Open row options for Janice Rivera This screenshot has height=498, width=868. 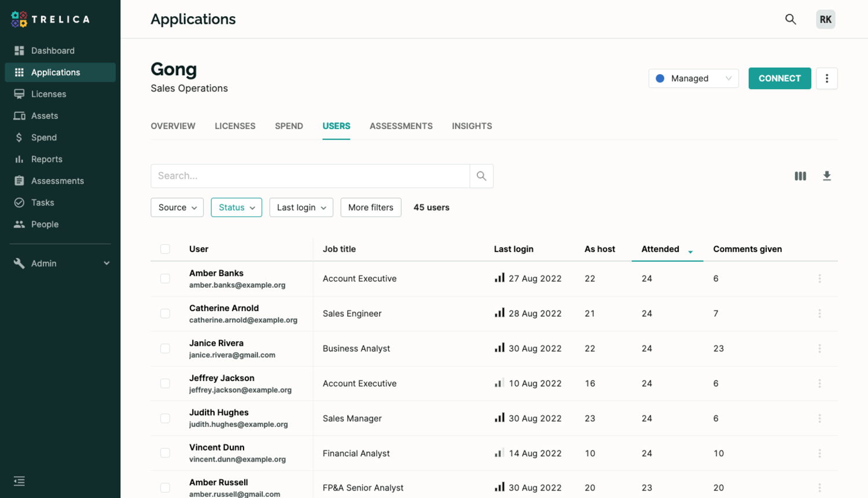pos(819,349)
